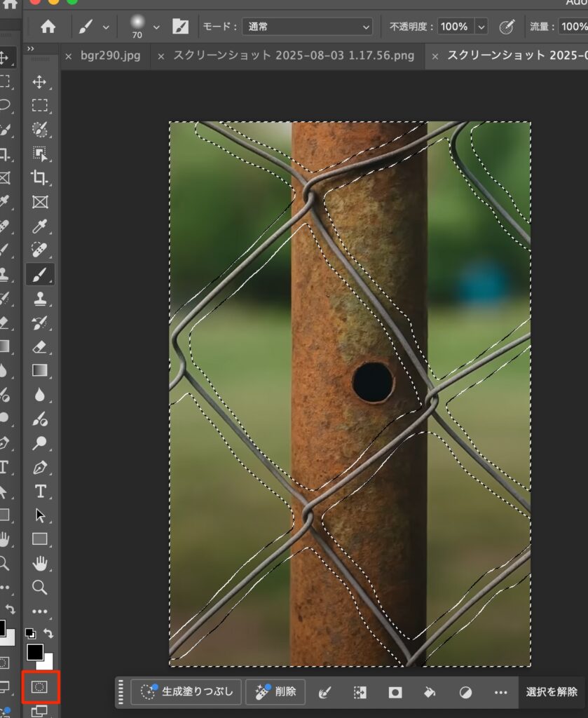Select the Horizontal Type tool
This screenshot has width=588, height=718.
[x=40, y=491]
